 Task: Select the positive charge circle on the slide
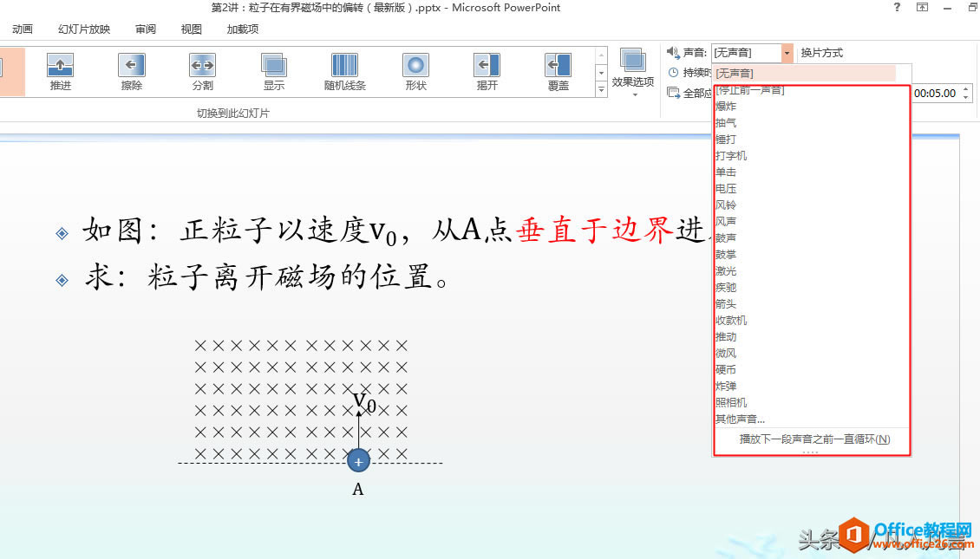pyautogui.click(x=358, y=462)
